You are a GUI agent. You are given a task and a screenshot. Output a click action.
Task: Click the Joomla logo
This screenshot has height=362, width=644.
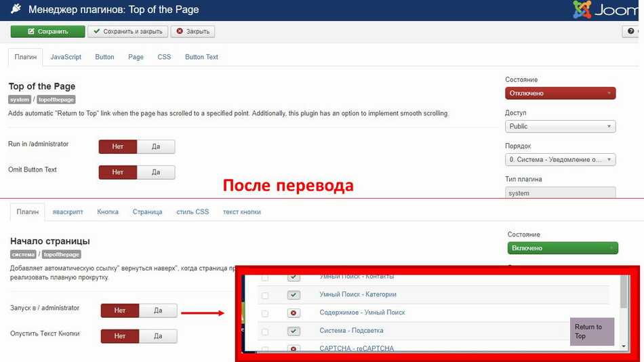607,9
